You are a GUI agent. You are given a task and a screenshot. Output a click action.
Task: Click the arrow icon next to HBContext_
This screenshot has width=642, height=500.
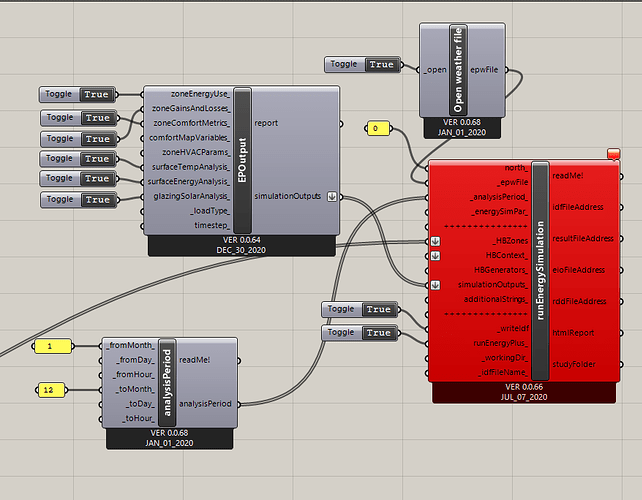pos(435,256)
